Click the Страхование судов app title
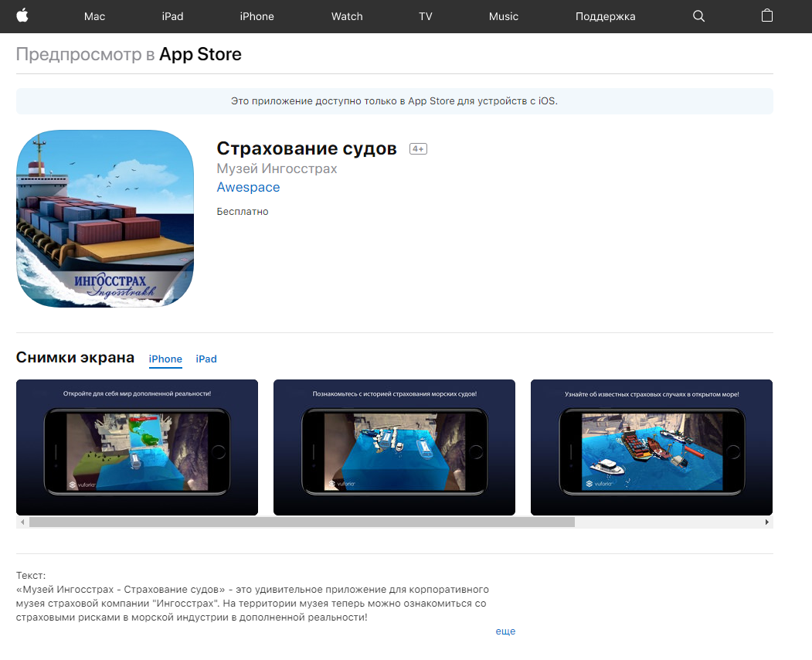The height and width of the screenshot is (660, 812). click(307, 148)
